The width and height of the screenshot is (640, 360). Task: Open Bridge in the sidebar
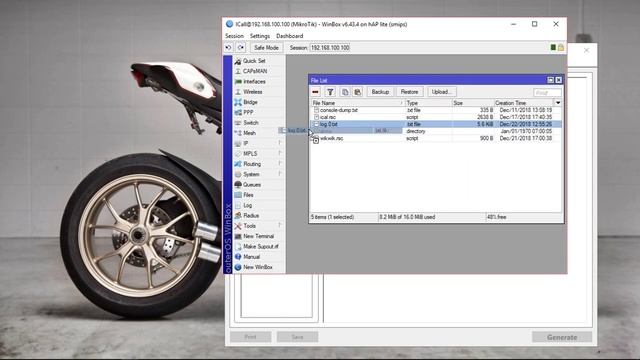[250, 102]
